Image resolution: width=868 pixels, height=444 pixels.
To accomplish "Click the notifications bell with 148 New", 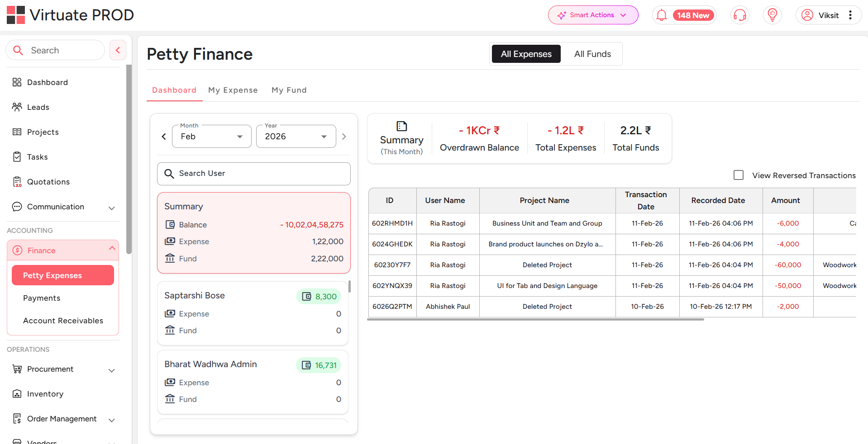I will point(684,15).
